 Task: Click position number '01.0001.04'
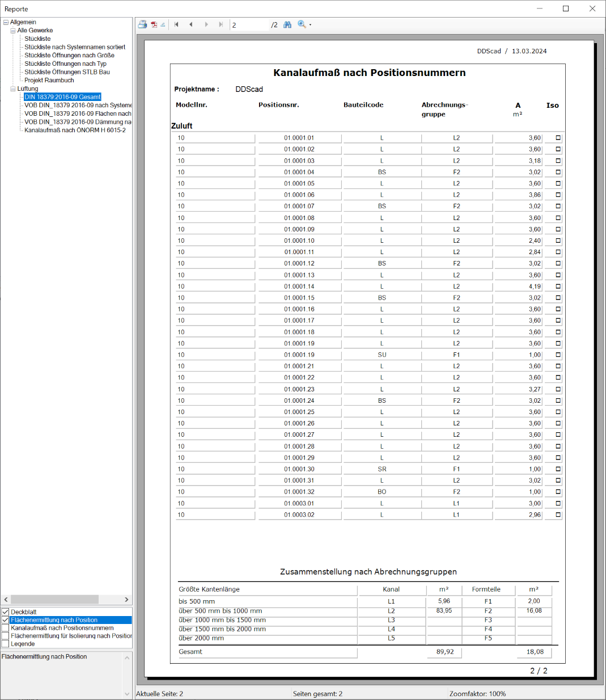click(x=299, y=172)
